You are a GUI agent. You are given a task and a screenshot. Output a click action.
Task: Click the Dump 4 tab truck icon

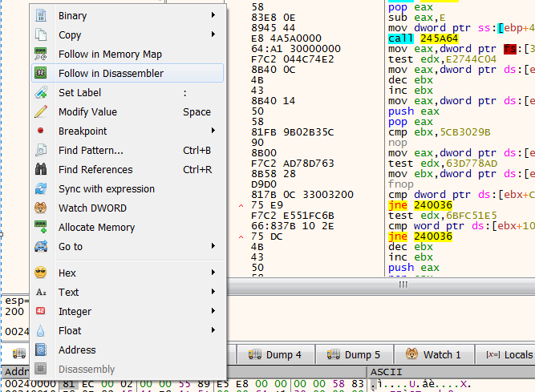pyautogui.click(x=254, y=354)
